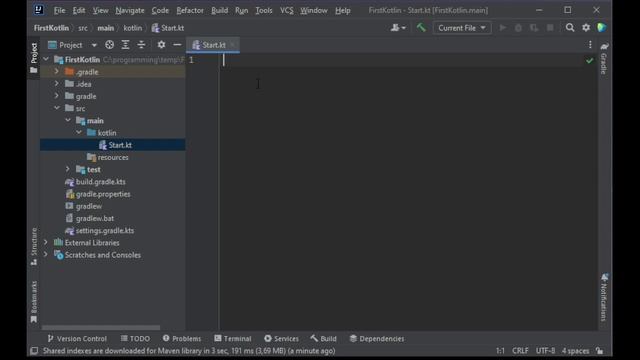Open the TODO tool window
The image size is (640, 360).
pyautogui.click(x=135, y=338)
